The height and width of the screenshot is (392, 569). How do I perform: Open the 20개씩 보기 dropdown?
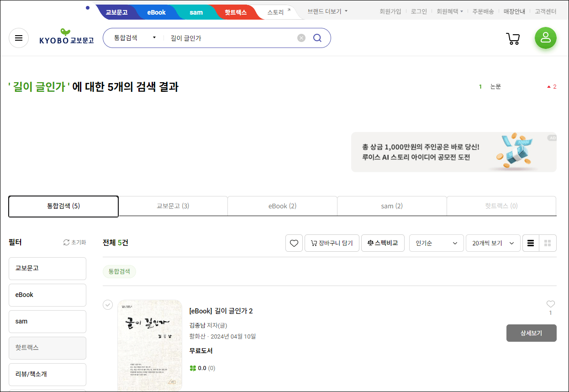point(493,243)
